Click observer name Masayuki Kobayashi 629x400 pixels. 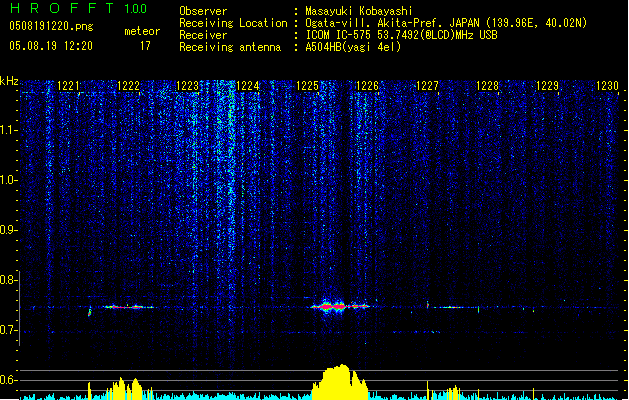click(x=359, y=11)
